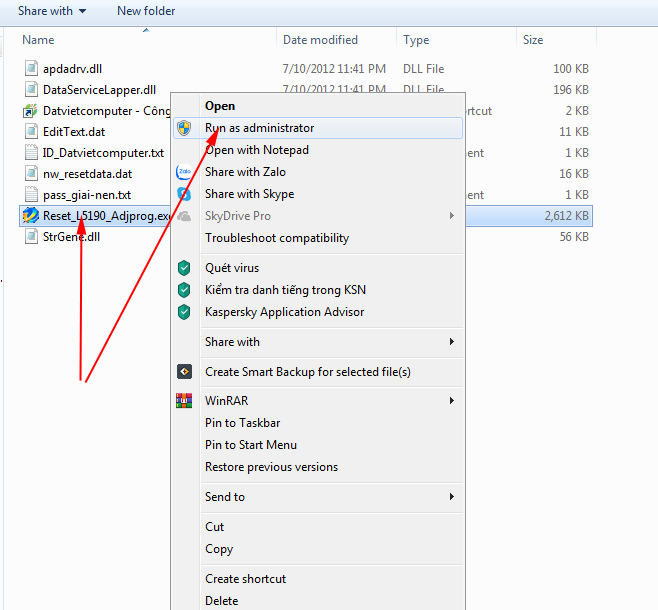Viewport: 658px width, 610px height.
Task: Click the Kaspersky shield beside Application Advisor
Action: coord(184,312)
